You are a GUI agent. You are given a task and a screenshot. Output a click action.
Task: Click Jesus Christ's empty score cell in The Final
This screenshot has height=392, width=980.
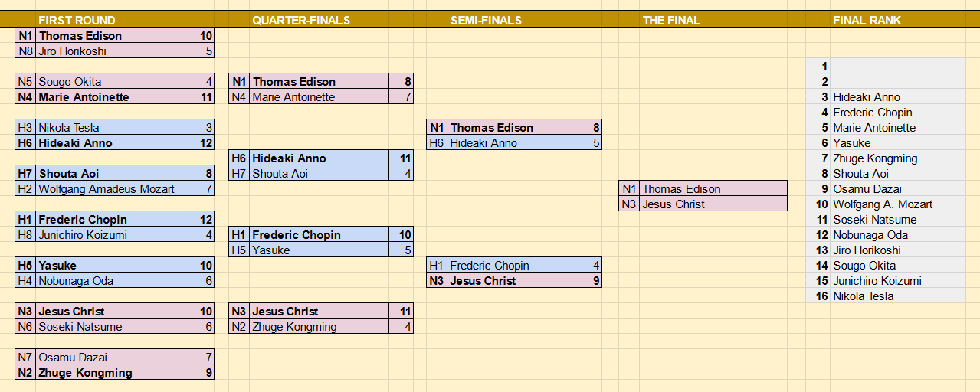point(775,204)
